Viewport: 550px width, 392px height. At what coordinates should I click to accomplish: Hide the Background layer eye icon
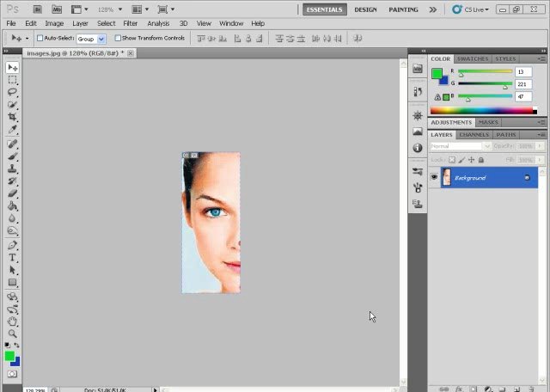434,177
